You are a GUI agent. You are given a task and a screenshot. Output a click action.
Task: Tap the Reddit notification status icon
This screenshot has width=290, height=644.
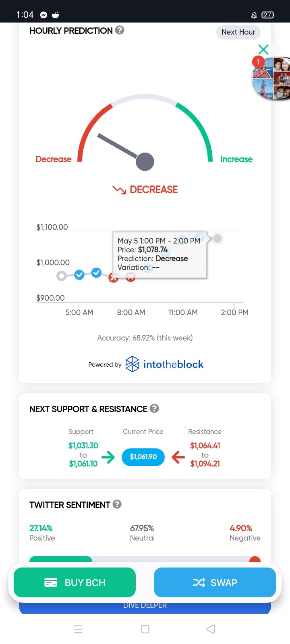click(56, 15)
